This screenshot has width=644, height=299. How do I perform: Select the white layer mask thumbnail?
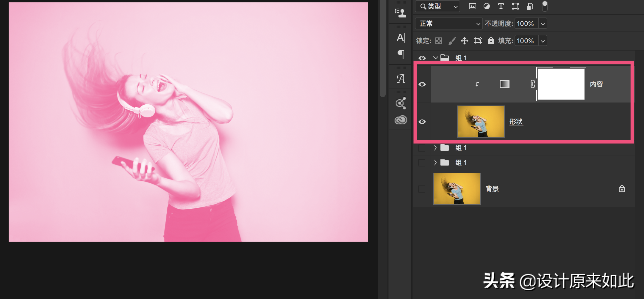click(x=561, y=84)
